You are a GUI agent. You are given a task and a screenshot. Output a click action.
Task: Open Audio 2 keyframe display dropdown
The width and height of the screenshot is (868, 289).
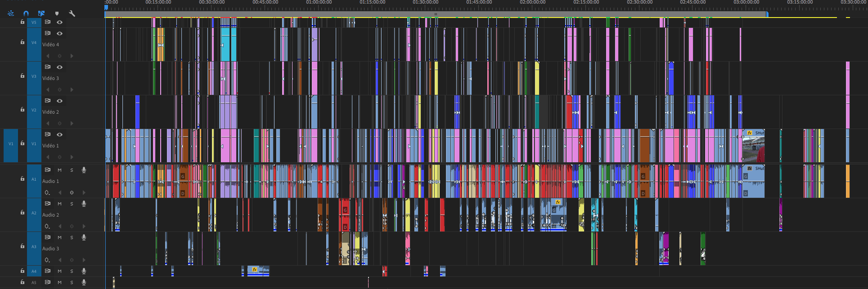pos(47,227)
